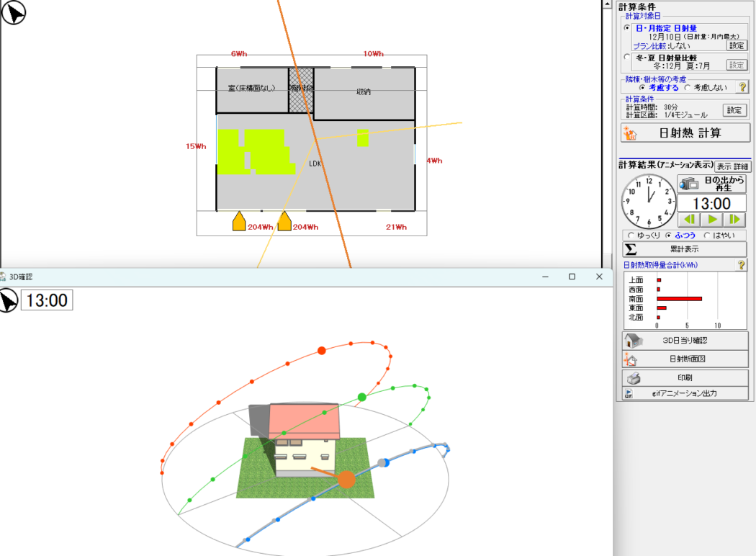Open 設定 for 計算時間 conditions
Screen dimensions: 756x556
coord(733,110)
